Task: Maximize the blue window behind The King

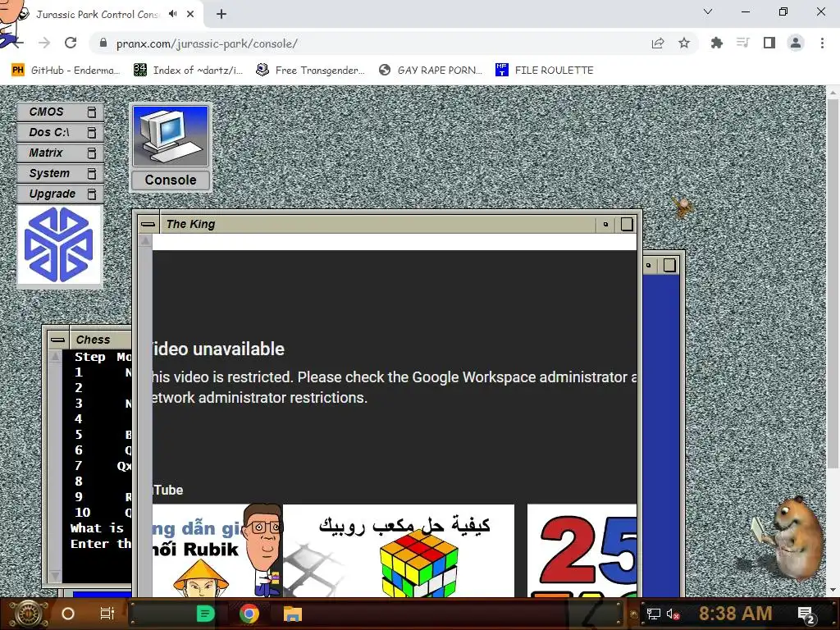Action: coord(669,265)
